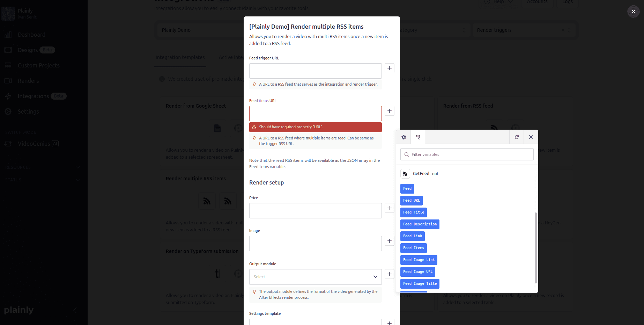Insert the Feed URL variable
The height and width of the screenshot is (325, 644).
tap(412, 201)
